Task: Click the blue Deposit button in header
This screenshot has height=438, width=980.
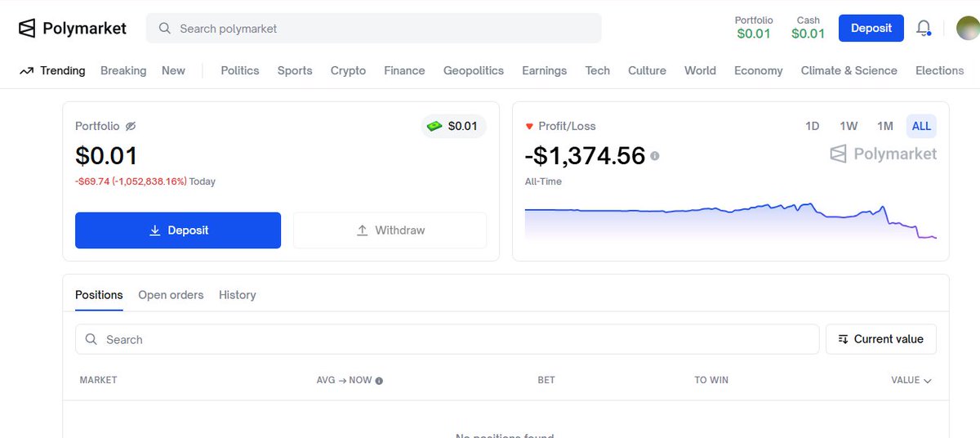Action: pos(871,28)
